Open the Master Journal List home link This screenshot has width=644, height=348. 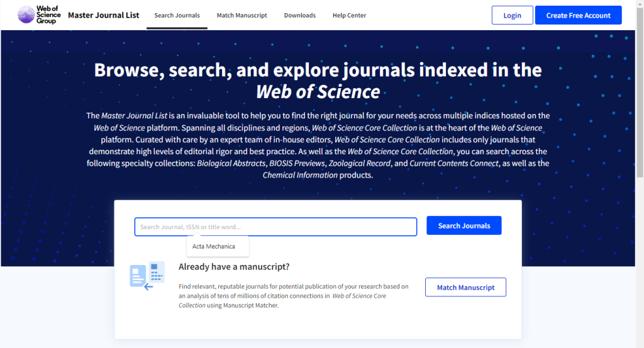[x=104, y=15]
